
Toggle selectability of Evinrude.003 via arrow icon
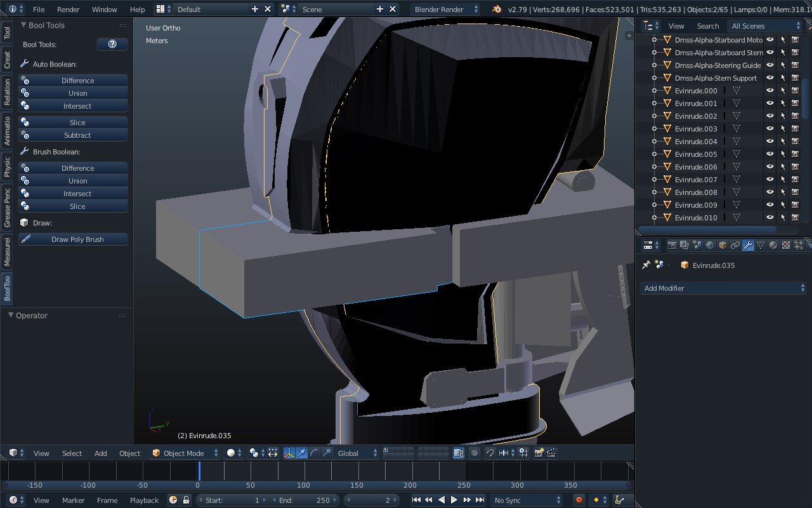pyautogui.click(x=783, y=128)
